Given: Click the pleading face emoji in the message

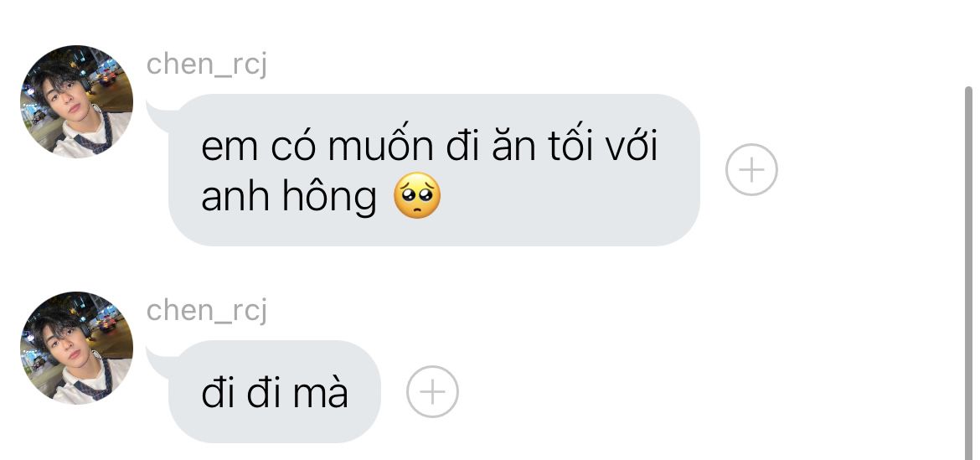Looking at the screenshot, I should (417, 195).
